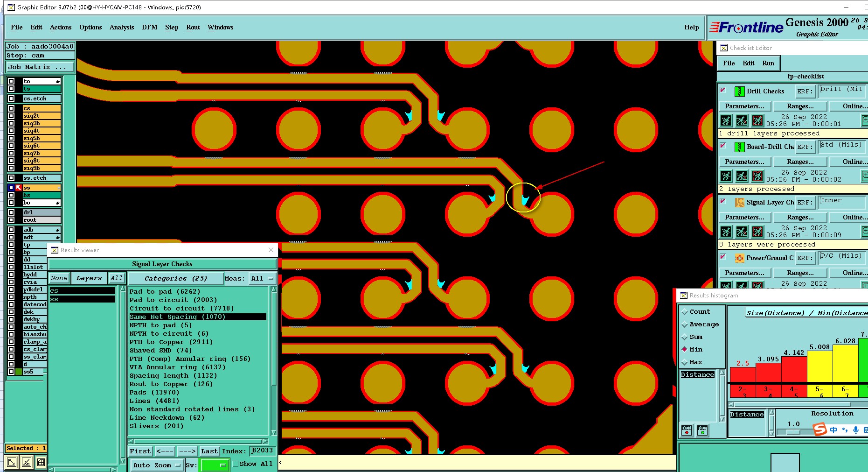
Task: Open the Run menu in Checklist Editor
Action: 768,63
